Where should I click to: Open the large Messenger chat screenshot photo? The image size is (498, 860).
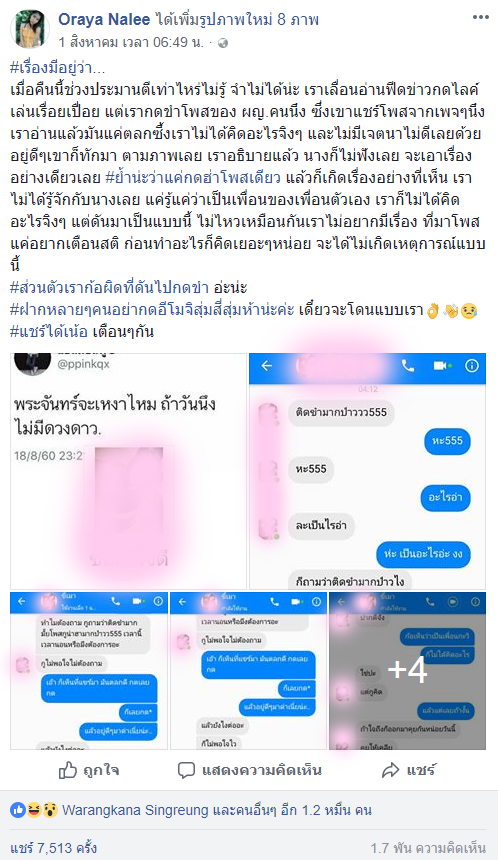pos(367,471)
